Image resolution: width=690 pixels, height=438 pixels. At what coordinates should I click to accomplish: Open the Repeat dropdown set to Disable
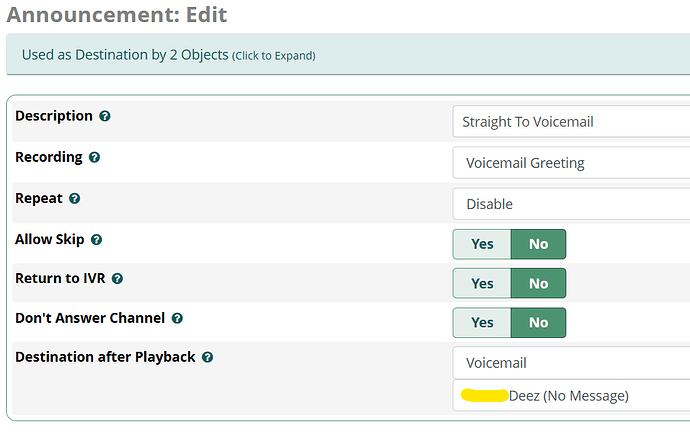[571, 204]
